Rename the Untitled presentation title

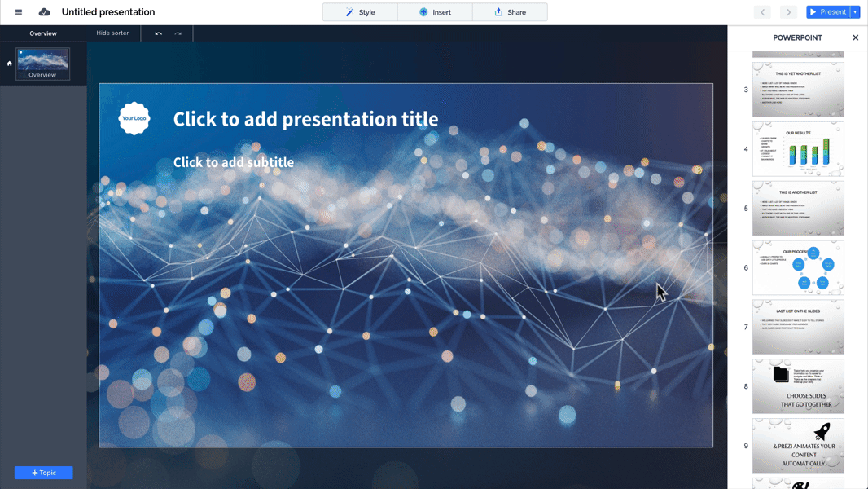point(108,11)
